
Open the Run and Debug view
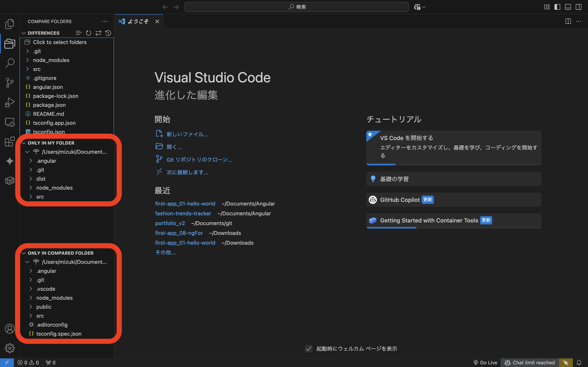[x=9, y=102]
